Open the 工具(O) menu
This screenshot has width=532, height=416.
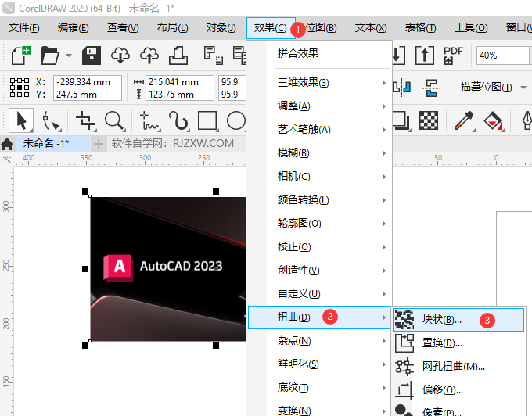click(471, 28)
